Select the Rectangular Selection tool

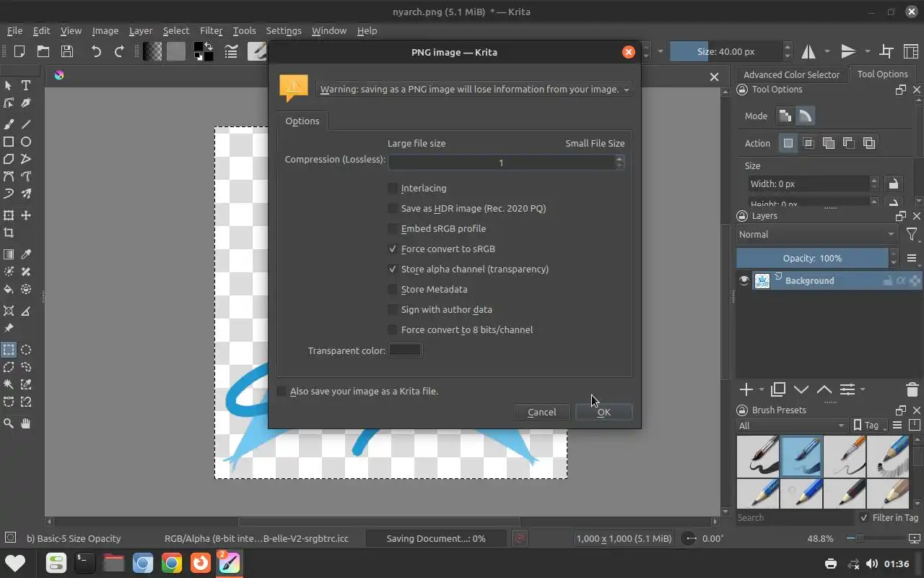[x=9, y=350]
